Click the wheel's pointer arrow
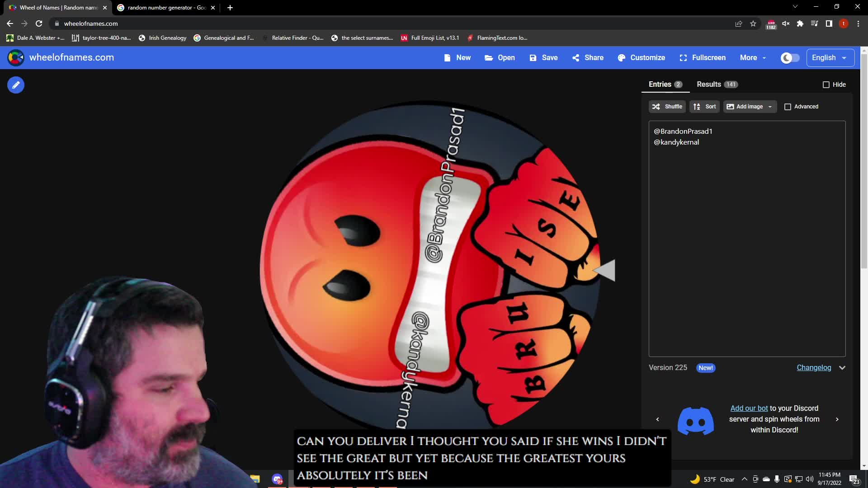Image resolution: width=868 pixels, height=488 pixels. click(x=604, y=270)
